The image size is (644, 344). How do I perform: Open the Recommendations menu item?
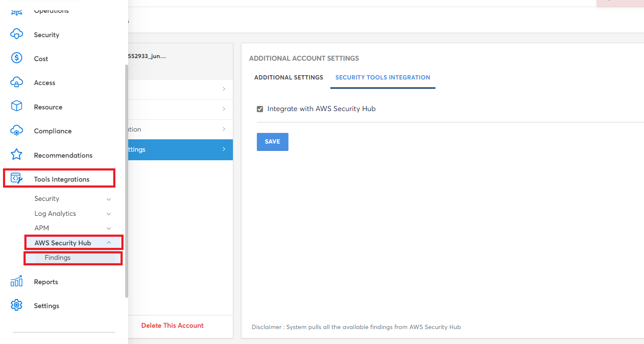[x=63, y=155]
